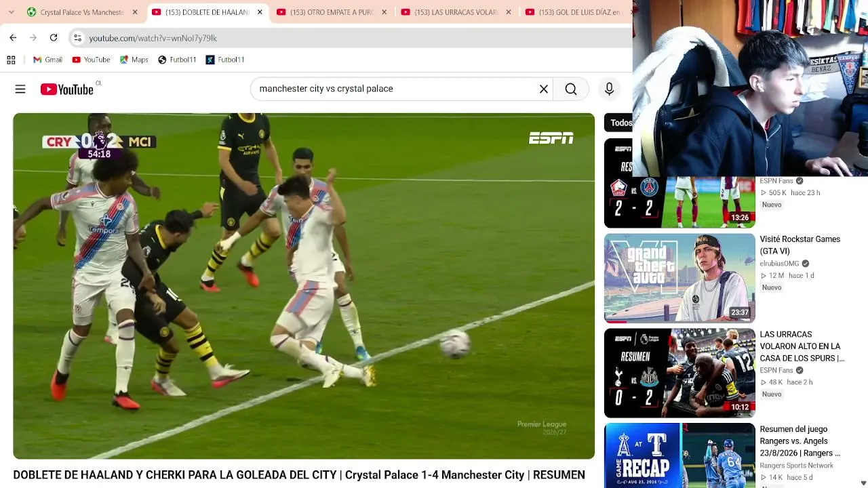Click the DOBLETE DE HAALAND Y CHERKI video title
The height and width of the screenshot is (488, 868).
(x=299, y=475)
